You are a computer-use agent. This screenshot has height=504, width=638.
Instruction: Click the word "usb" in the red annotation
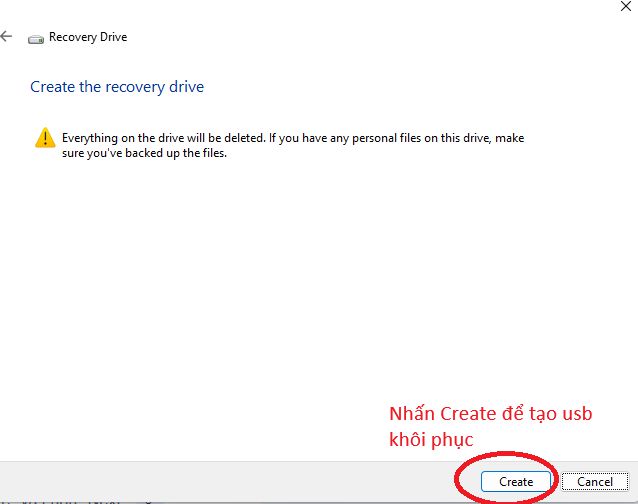pos(576,414)
